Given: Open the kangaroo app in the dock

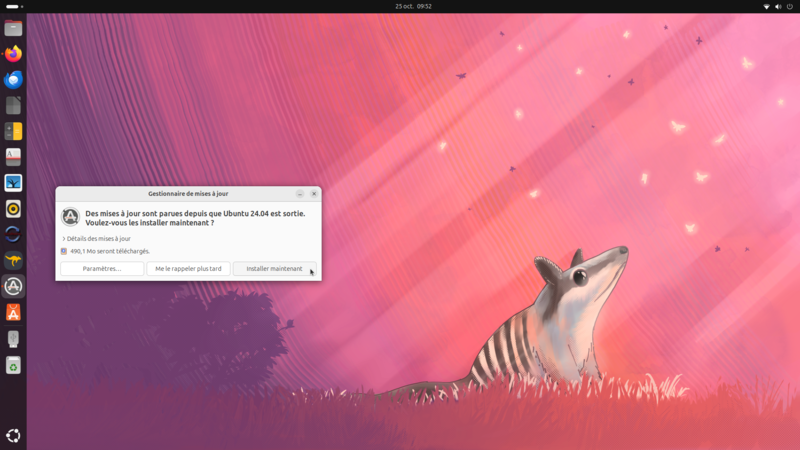Looking at the screenshot, I should coord(13,260).
